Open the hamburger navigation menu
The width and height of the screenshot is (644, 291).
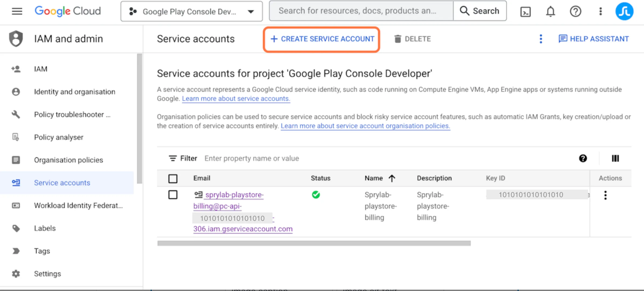[17, 11]
